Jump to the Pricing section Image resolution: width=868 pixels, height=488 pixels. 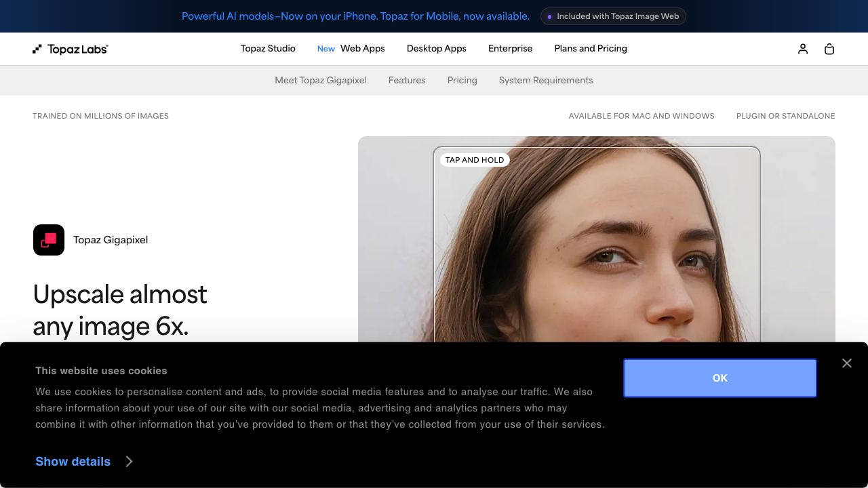pos(462,80)
